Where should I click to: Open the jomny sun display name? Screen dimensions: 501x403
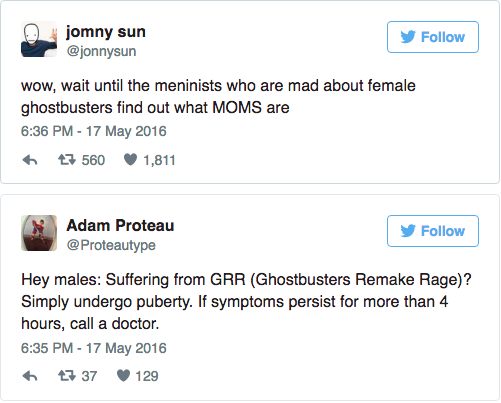click(x=106, y=32)
